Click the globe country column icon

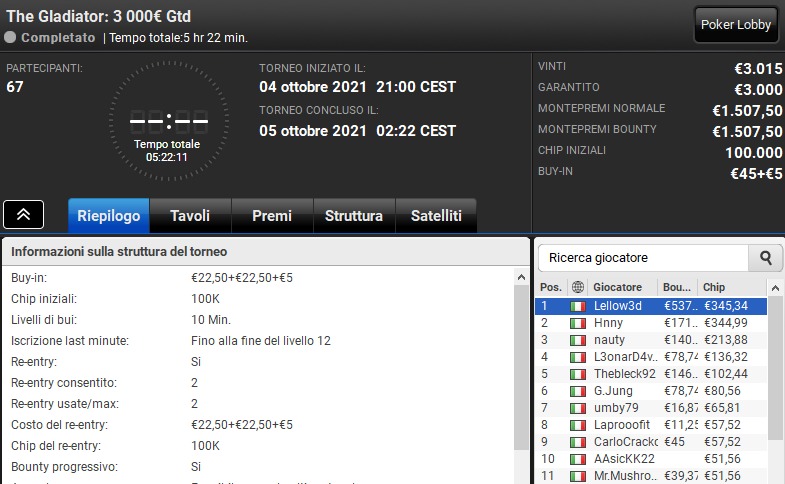click(x=578, y=287)
